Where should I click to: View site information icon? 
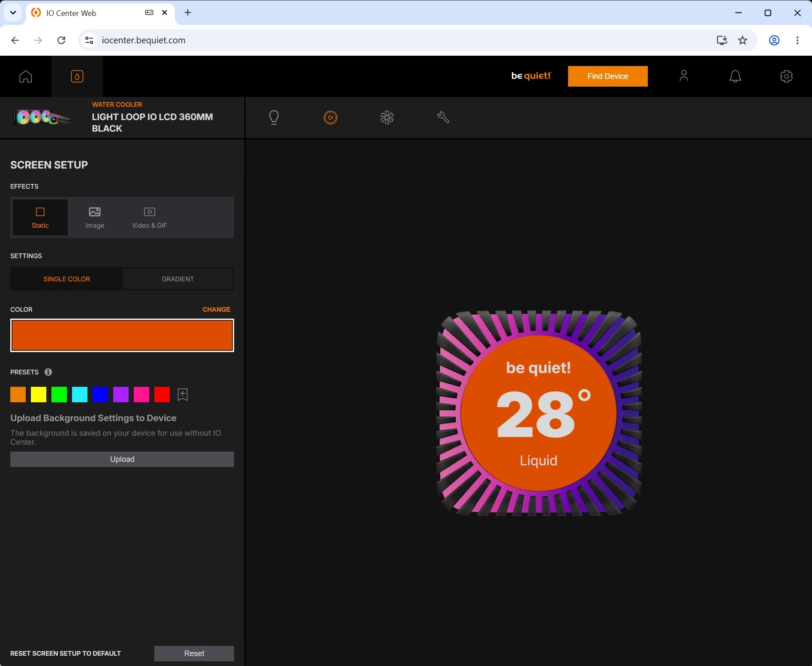(89, 40)
